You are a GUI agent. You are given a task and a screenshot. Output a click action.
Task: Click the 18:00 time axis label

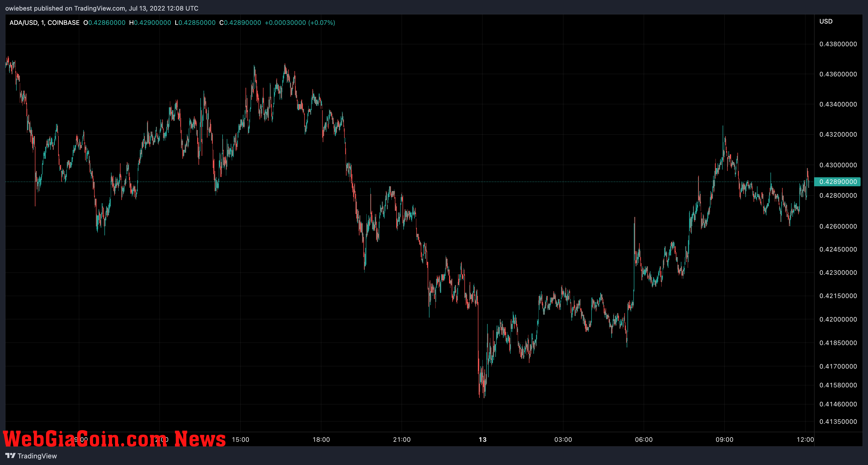coord(321,439)
